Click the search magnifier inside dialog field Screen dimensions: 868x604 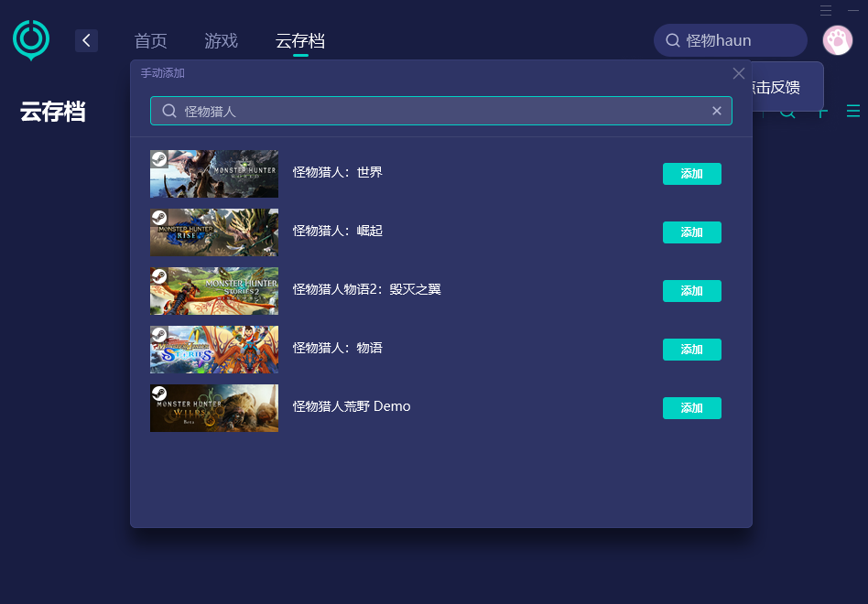169,111
